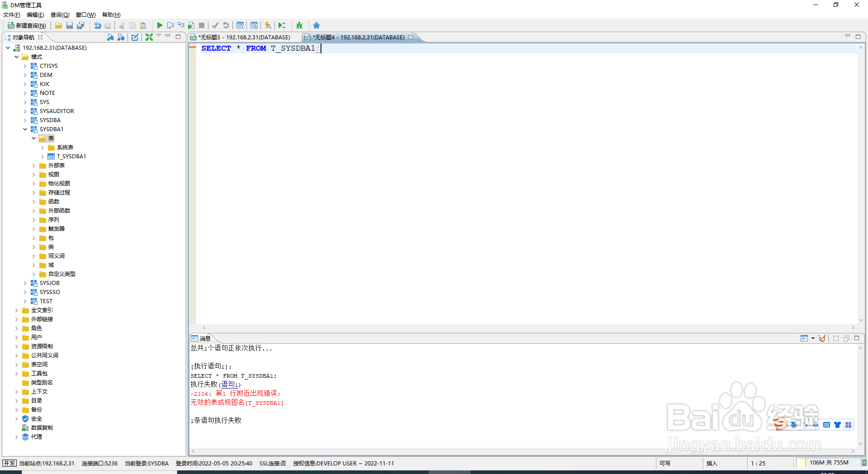Expand the CTISYS schema node
The width and height of the screenshot is (868, 474).
click(25, 66)
